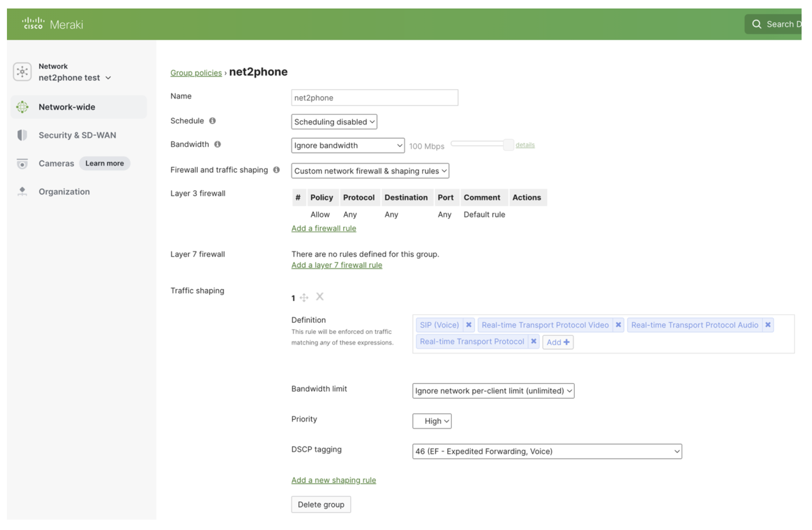Click the Bandwidth info icon
This screenshot has height=530, width=812.
point(217,144)
